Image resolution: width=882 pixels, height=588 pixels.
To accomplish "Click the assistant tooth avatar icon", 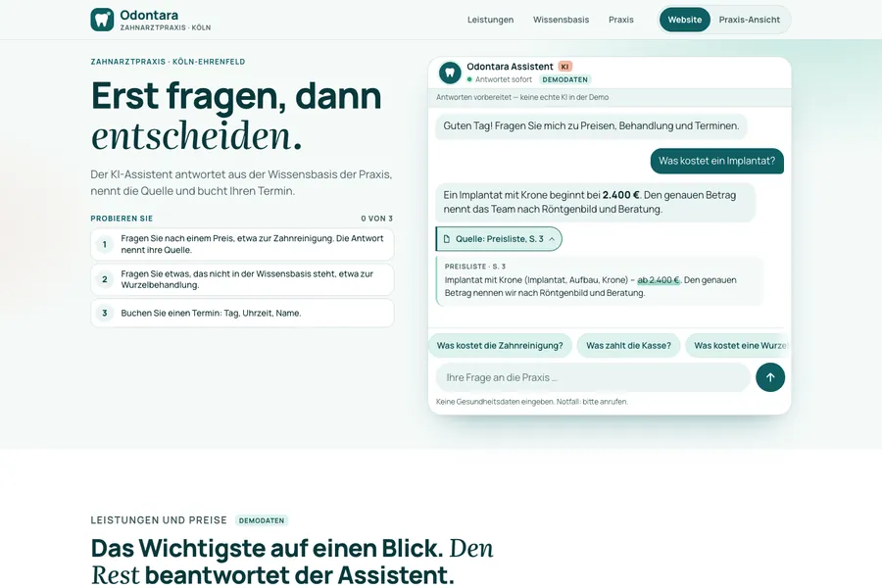I will [450, 73].
